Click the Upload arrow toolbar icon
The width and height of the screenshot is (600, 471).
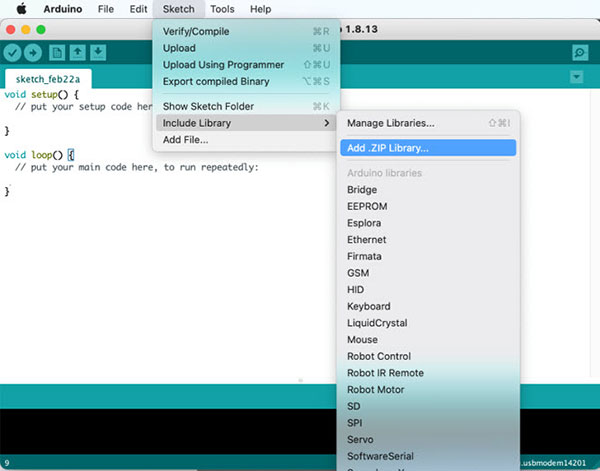point(33,52)
